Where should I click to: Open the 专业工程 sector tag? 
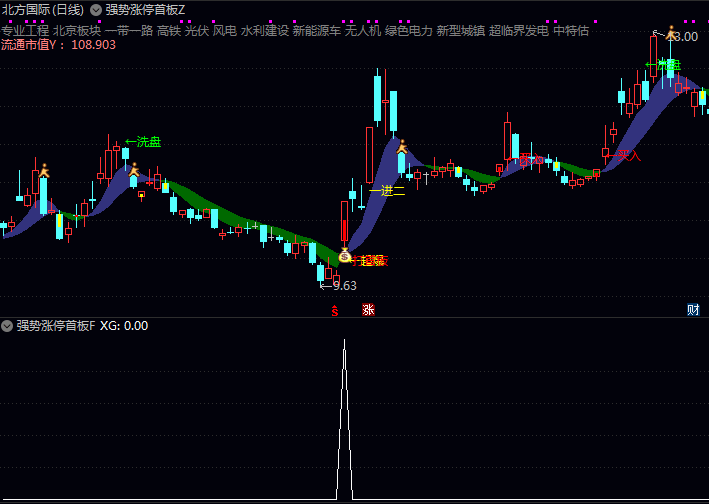pos(25,31)
